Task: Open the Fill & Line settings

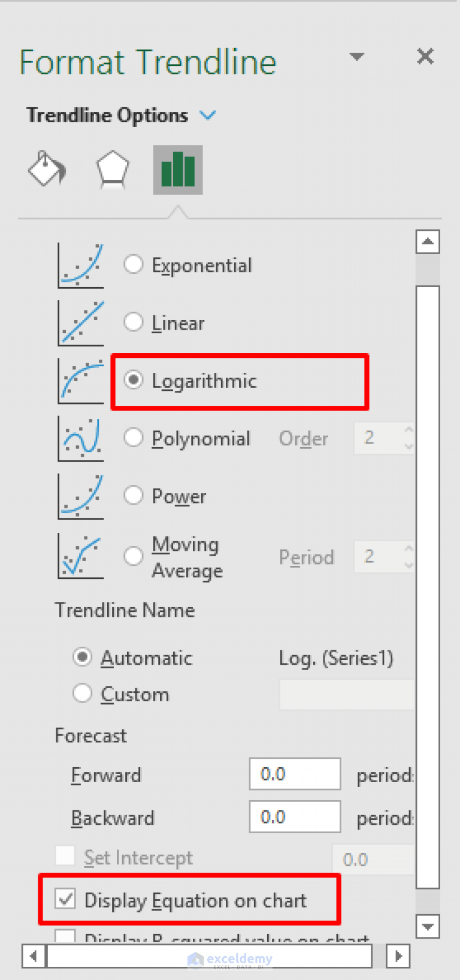Action: [47, 170]
